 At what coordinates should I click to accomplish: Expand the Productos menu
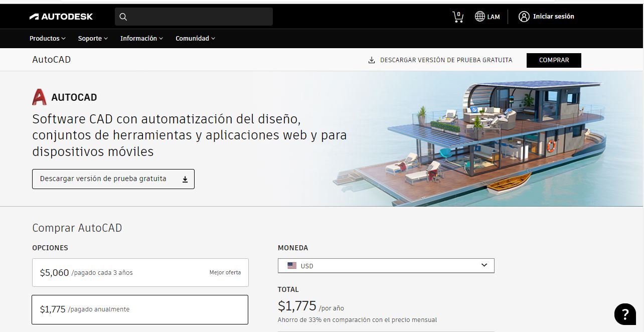48,38
